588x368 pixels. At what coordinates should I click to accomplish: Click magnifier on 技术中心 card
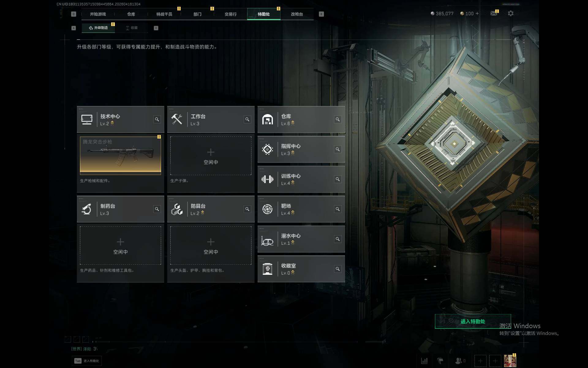pyautogui.click(x=157, y=119)
